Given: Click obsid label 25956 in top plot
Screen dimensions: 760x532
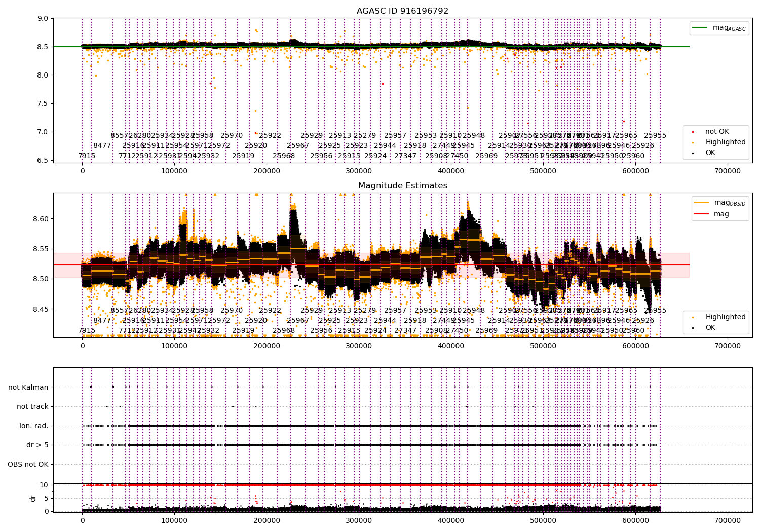Looking at the screenshot, I should point(321,156).
